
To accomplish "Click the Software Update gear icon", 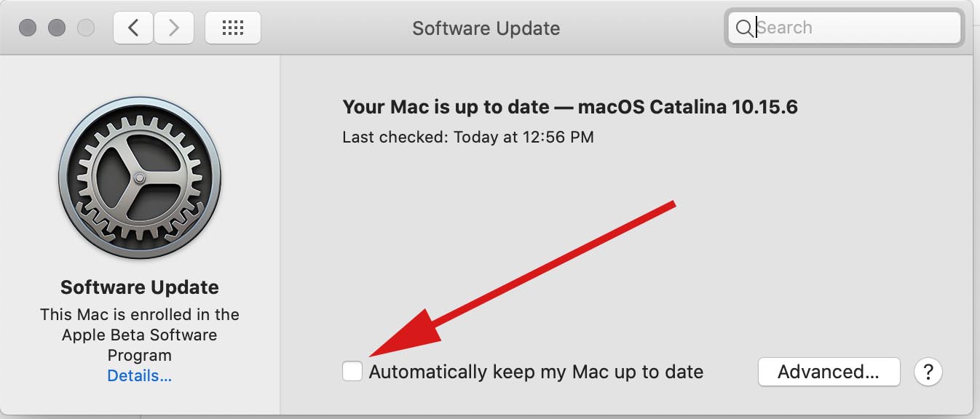I will 140,177.
